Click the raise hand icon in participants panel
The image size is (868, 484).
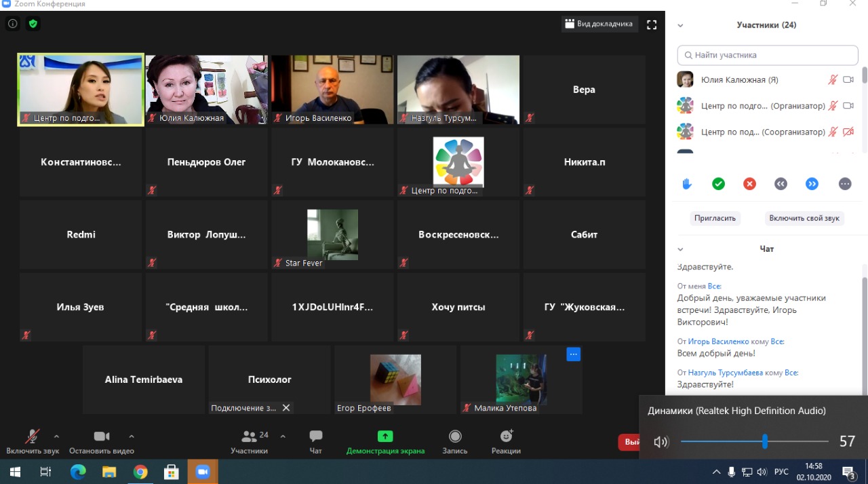click(687, 184)
